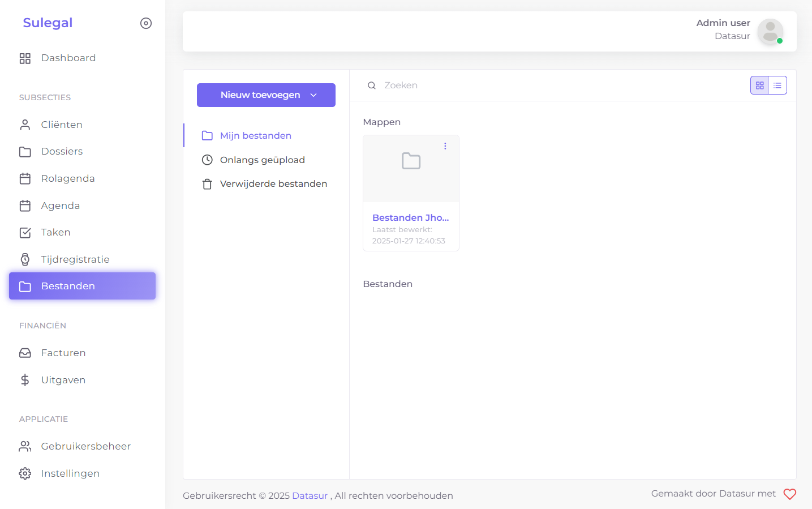The image size is (812, 509).
Task: Open Gebruikersbeheer from the sidebar
Action: pos(85,447)
